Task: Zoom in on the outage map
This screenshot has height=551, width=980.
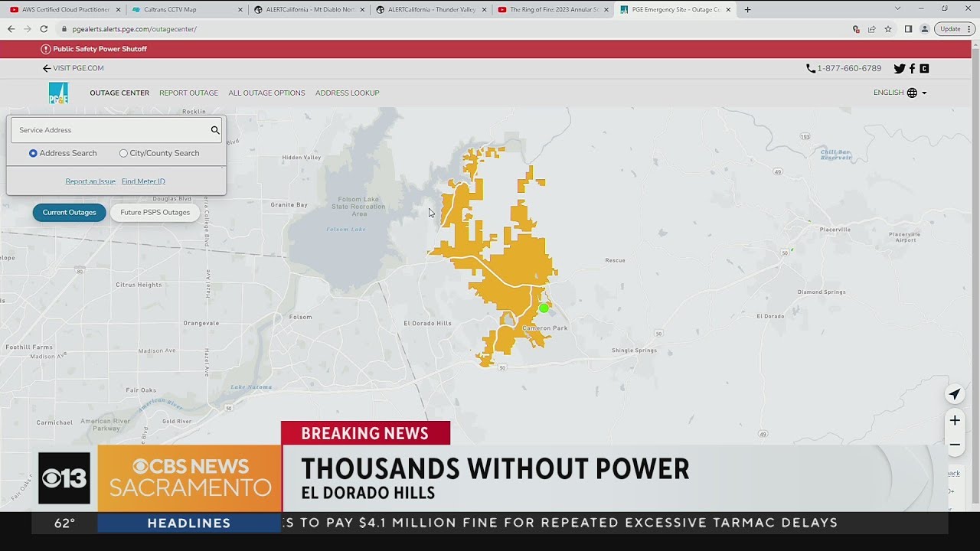Action: (955, 420)
